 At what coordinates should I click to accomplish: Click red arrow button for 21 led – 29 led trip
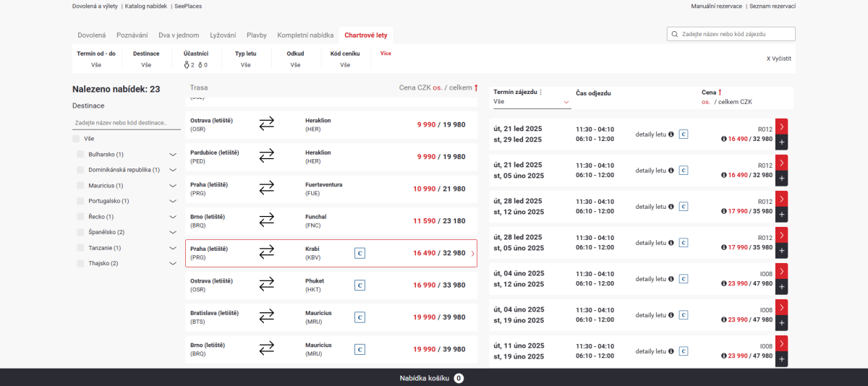[781, 126]
